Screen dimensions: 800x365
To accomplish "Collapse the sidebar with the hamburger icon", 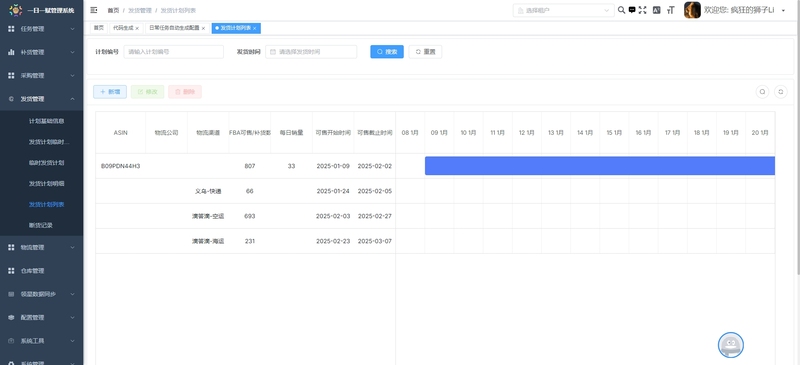I will (94, 10).
